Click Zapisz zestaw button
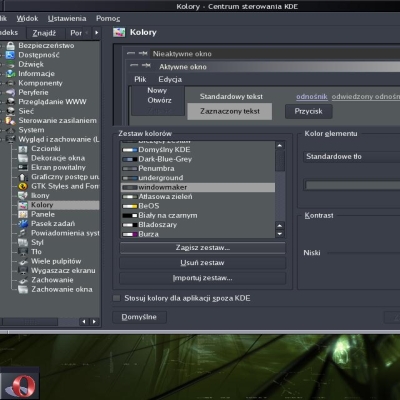The width and height of the screenshot is (400, 400). point(203,248)
